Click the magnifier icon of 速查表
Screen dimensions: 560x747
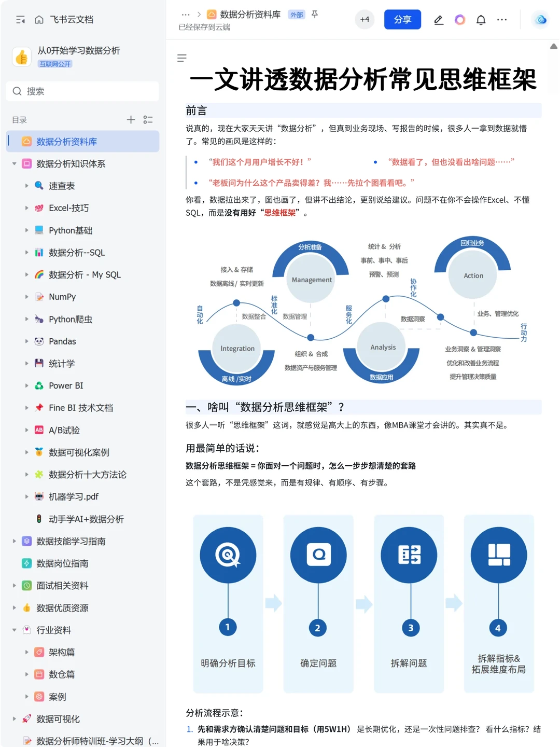(x=39, y=186)
